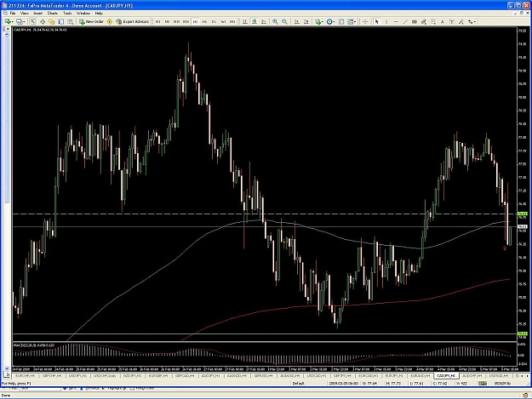Expand the Arrows objects dropdown
This screenshot has height=399, width=532.
click(472, 21)
